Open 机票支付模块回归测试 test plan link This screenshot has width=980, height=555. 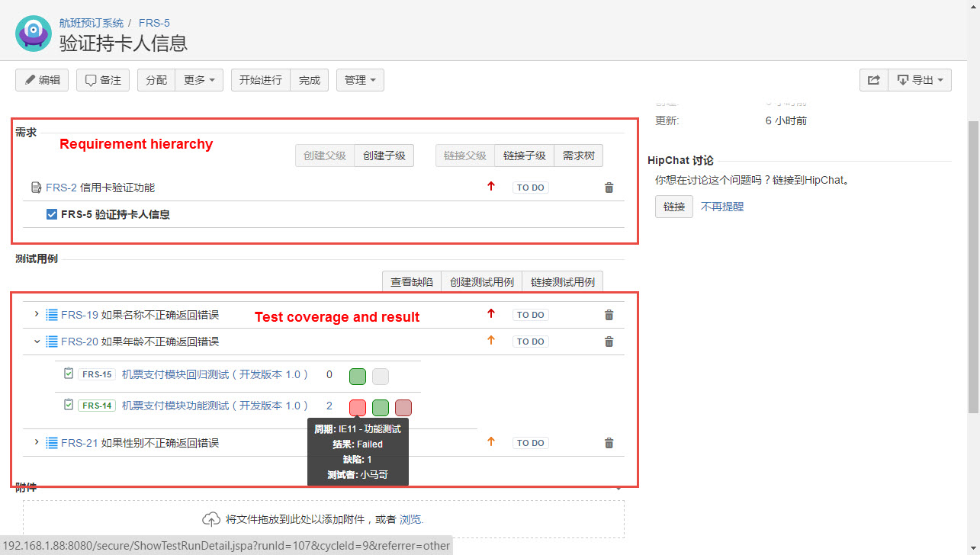[x=216, y=374]
